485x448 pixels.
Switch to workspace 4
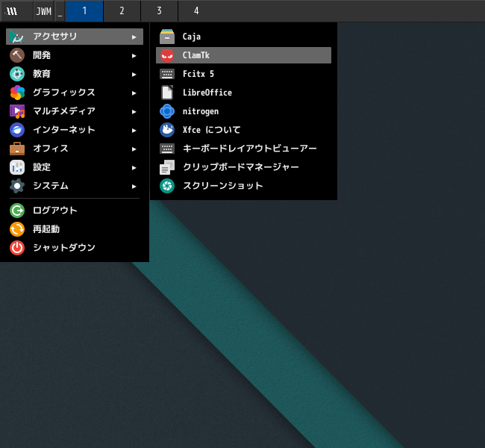(x=196, y=11)
